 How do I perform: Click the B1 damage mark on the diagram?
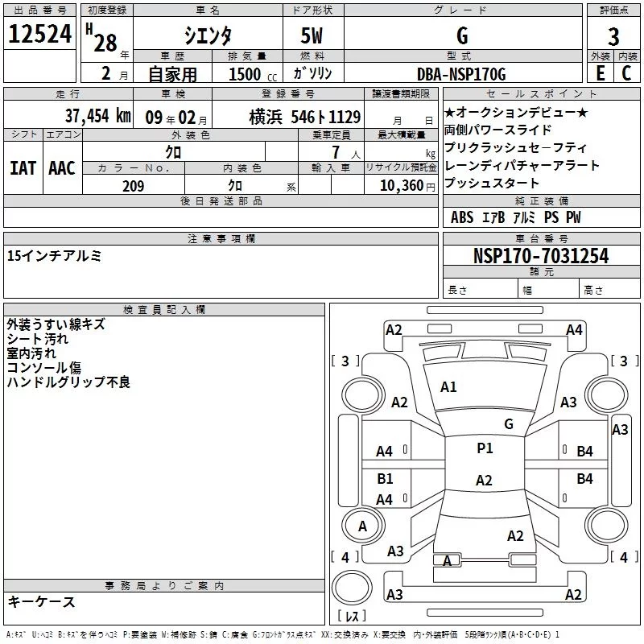(385, 479)
